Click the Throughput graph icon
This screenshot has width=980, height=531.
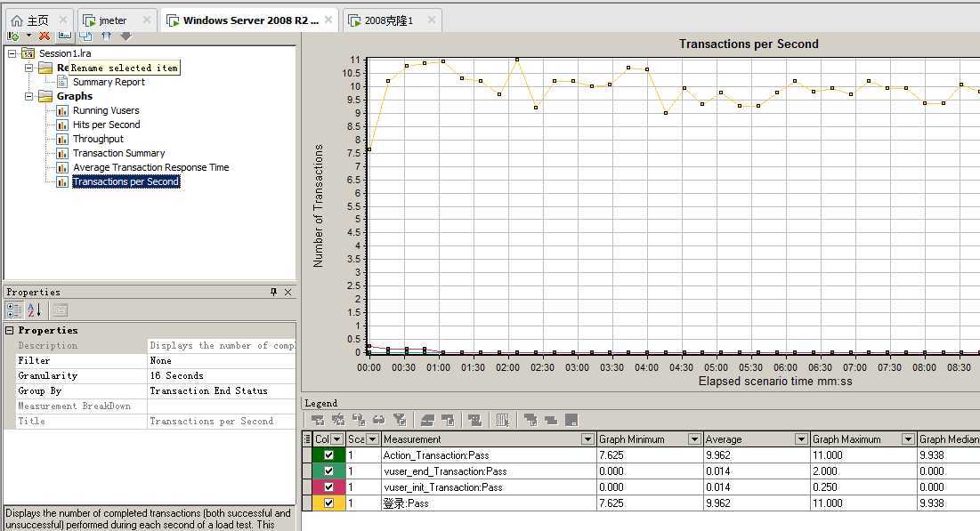pyautogui.click(x=62, y=140)
